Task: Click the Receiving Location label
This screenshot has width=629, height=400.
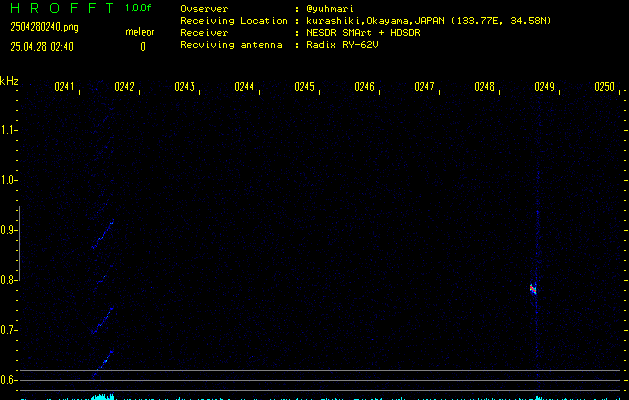Action: tap(234, 20)
